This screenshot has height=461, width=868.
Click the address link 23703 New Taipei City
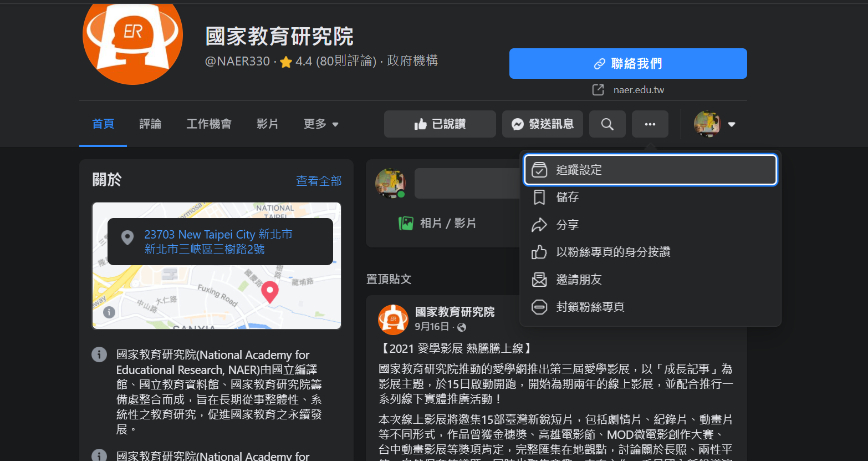click(x=218, y=242)
